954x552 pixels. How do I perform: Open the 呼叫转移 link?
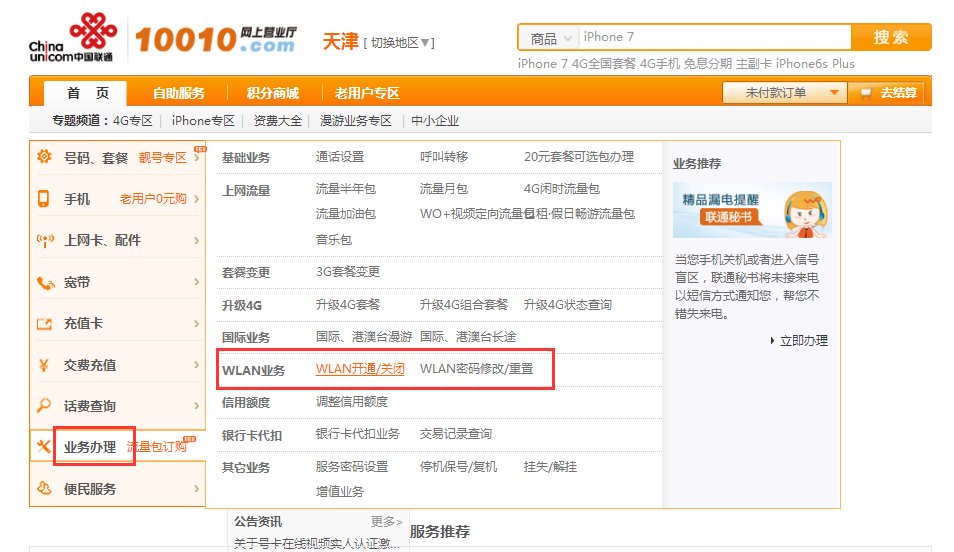[x=444, y=156]
